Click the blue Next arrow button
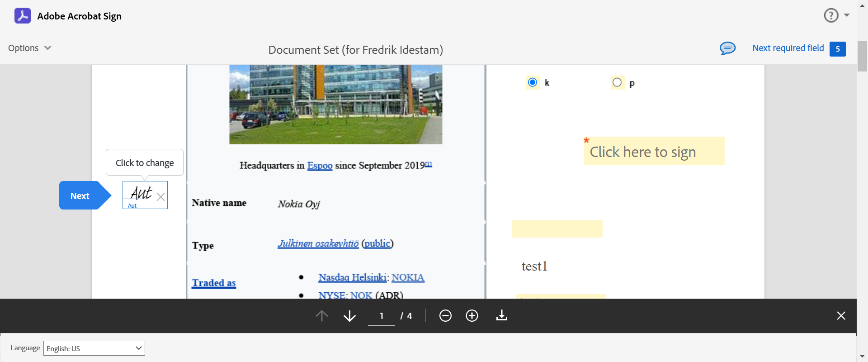This screenshot has width=868, height=362. pos(85,195)
